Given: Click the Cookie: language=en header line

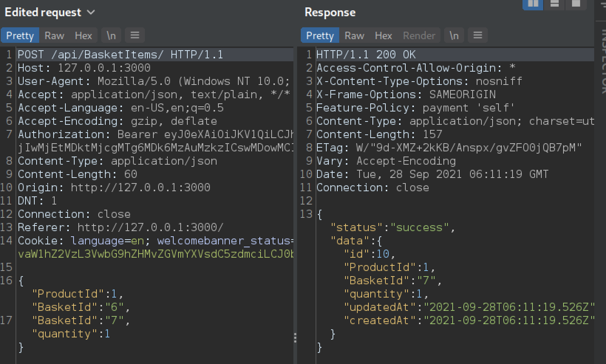Looking at the screenshot, I should point(156,241).
